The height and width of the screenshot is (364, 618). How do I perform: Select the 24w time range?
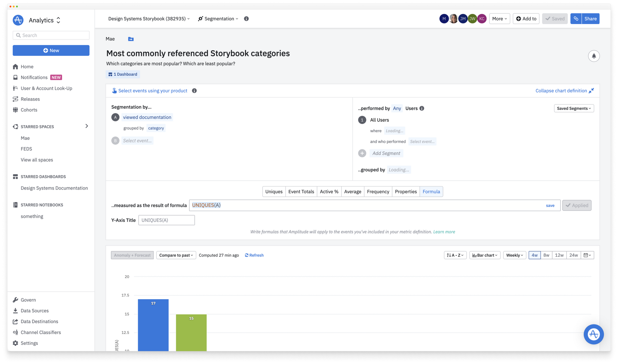(x=574, y=255)
